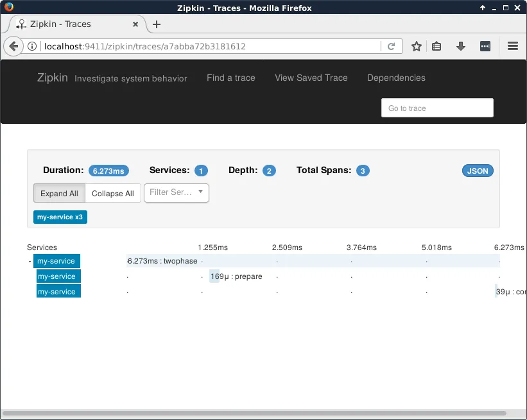527x420 pixels.
Task: Click the toolbar extension icon with dots
Action: tap(485, 46)
